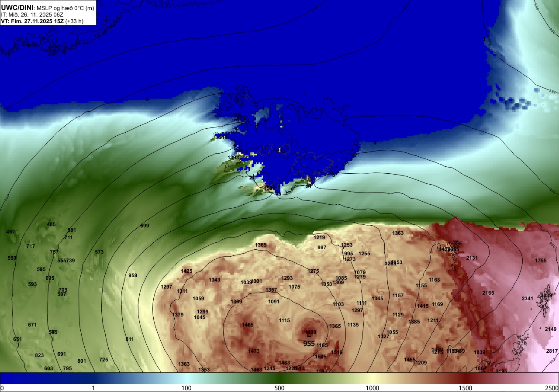The width and height of the screenshot is (559, 392).
Task: Select the 955 pressure value under the low
Action: [309, 344]
